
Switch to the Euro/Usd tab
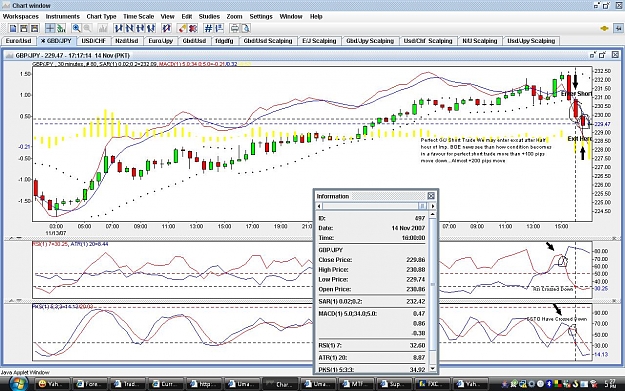pyautogui.click(x=19, y=41)
